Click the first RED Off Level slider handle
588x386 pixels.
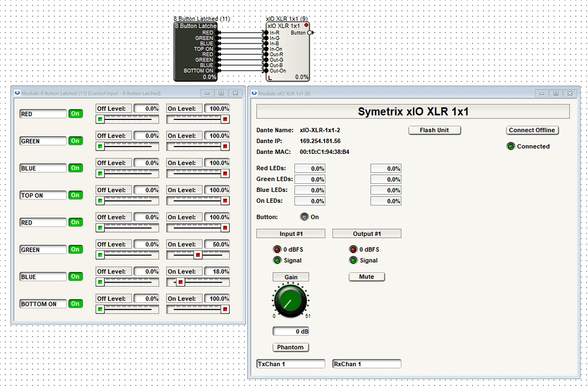pos(100,119)
